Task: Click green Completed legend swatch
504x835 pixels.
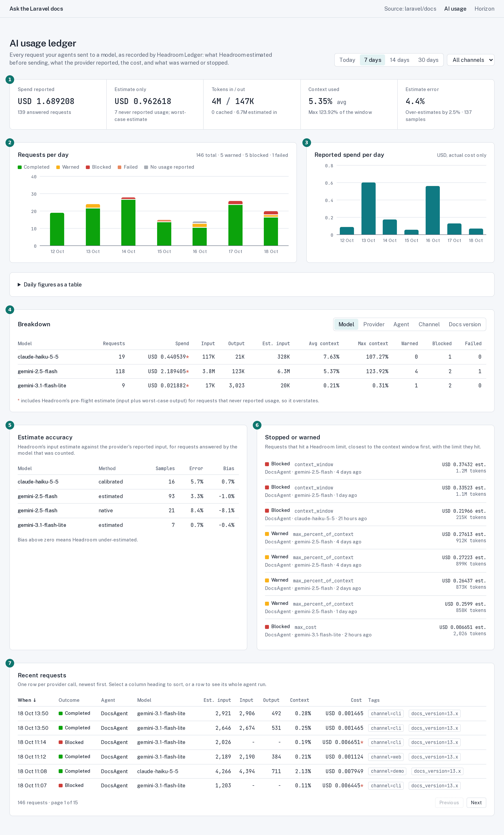Action: 20,167
